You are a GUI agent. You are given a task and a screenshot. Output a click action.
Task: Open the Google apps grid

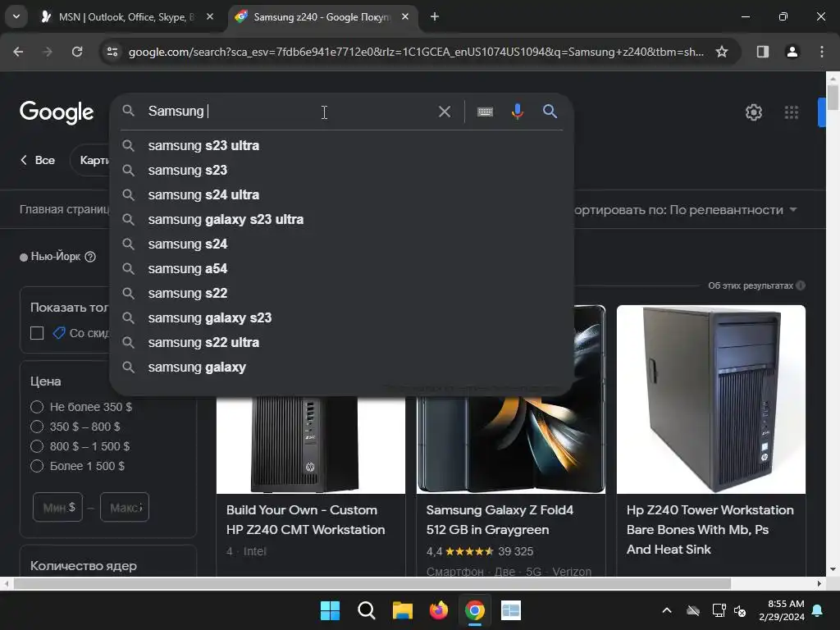[792, 112]
